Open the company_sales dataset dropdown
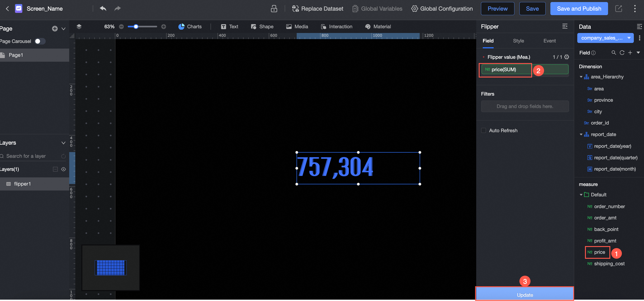The width and height of the screenshot is (644, 301). [x=605, y=38]
